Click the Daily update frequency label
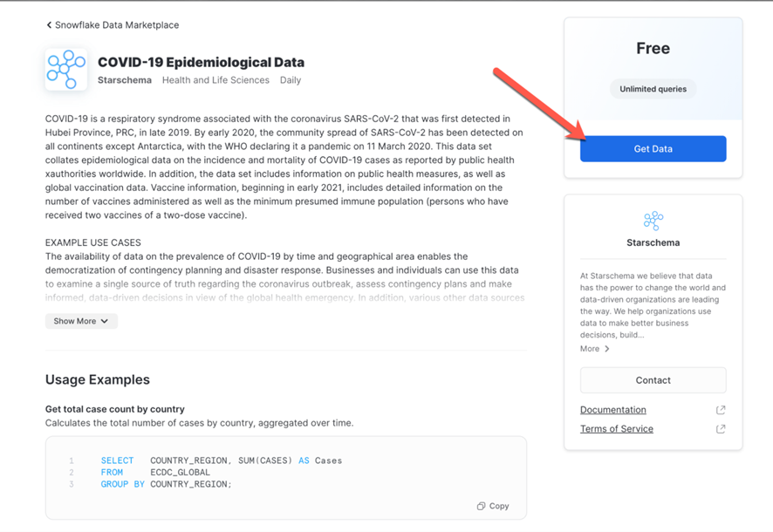 coord(291,80)
